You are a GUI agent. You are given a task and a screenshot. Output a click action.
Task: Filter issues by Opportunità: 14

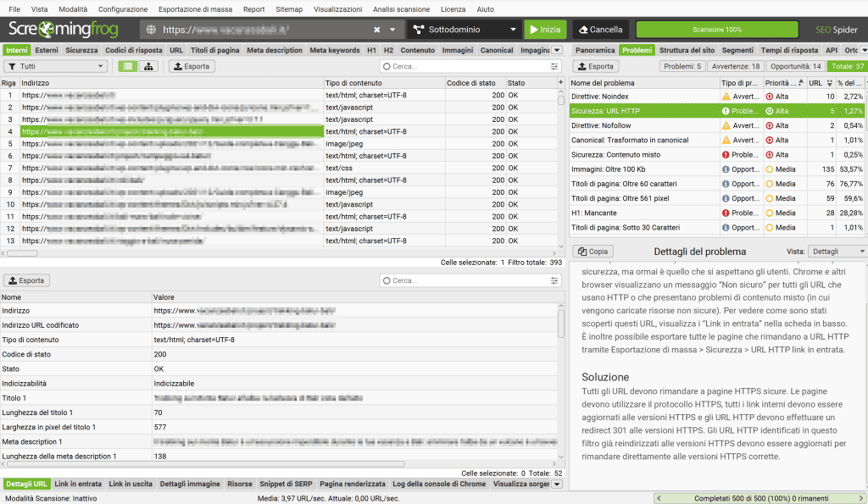795,66
